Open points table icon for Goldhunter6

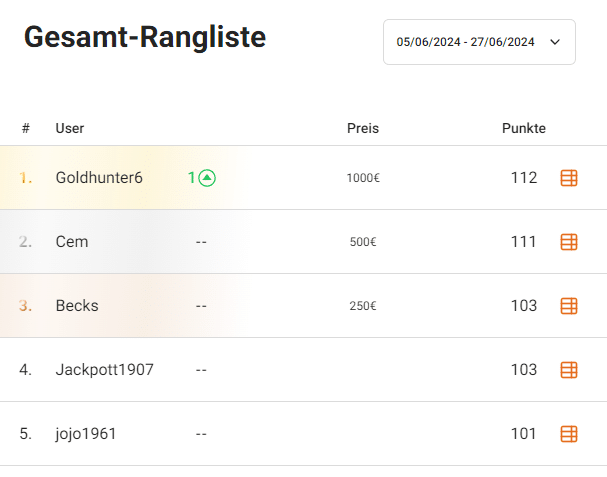[x=569, y=178]
